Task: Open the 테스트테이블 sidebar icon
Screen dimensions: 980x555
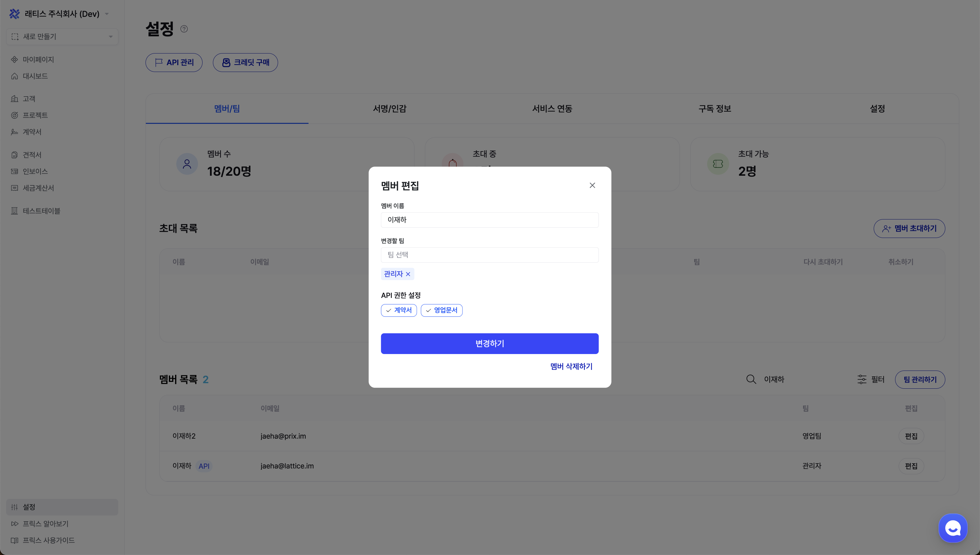Action: click(15, 210)
